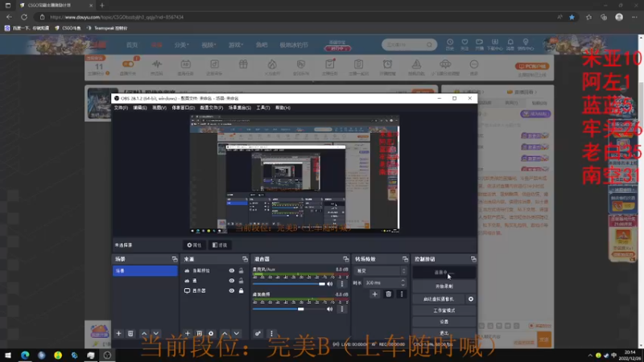This screenshot has width=644, height=362.
Task: Open mixer panel three-dot menu at bottom
Action: [271, 333]
